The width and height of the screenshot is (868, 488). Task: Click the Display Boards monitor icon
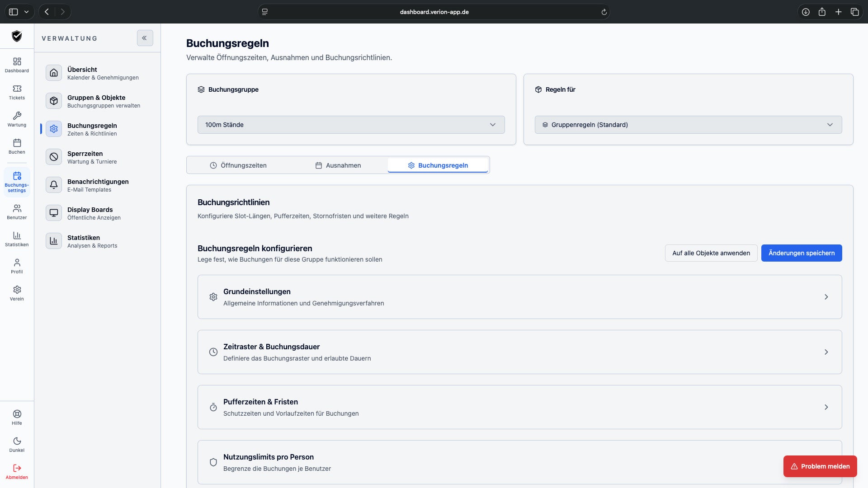coord(54,213)
